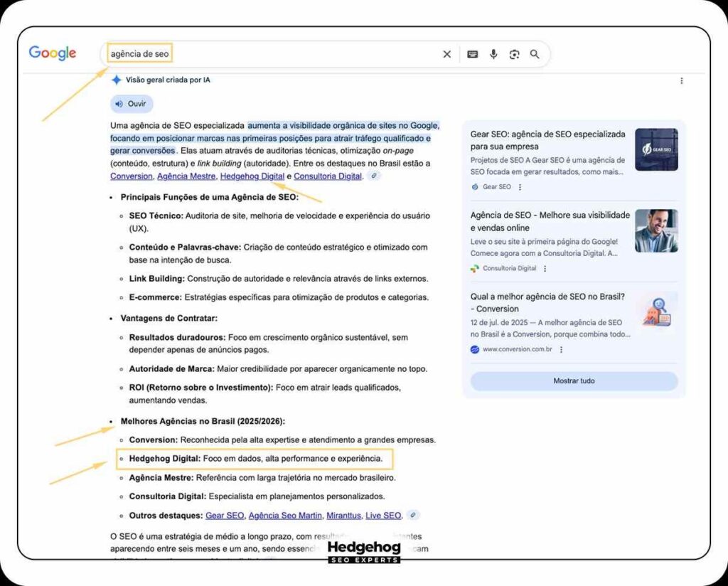Start voice search with microphone icon

point(493,54)
